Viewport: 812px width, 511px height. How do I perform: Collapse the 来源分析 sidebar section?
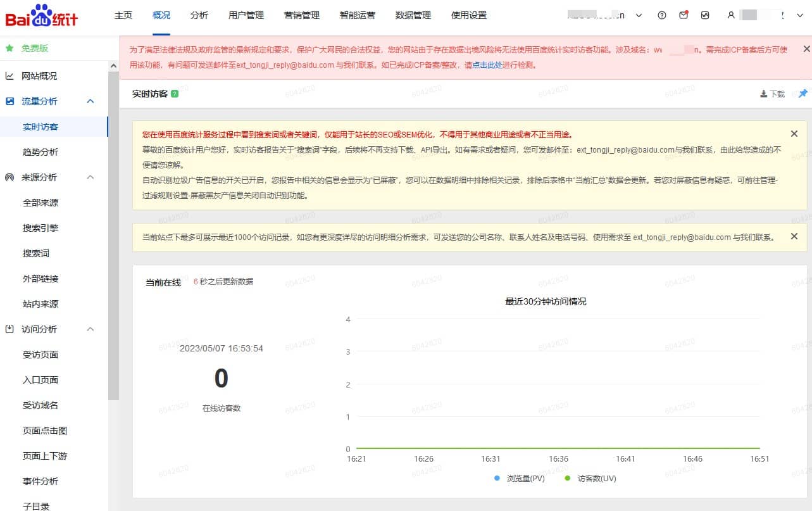click(x=91, y=177)
